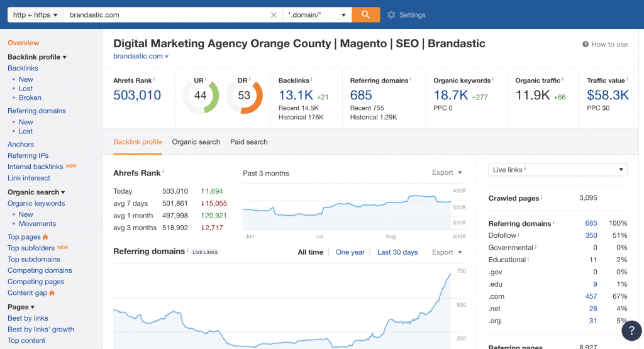Viewport: 644px width, 349px height.
Task: Click the info icon next to Crawled pages
Action: (x=541, y=197)
